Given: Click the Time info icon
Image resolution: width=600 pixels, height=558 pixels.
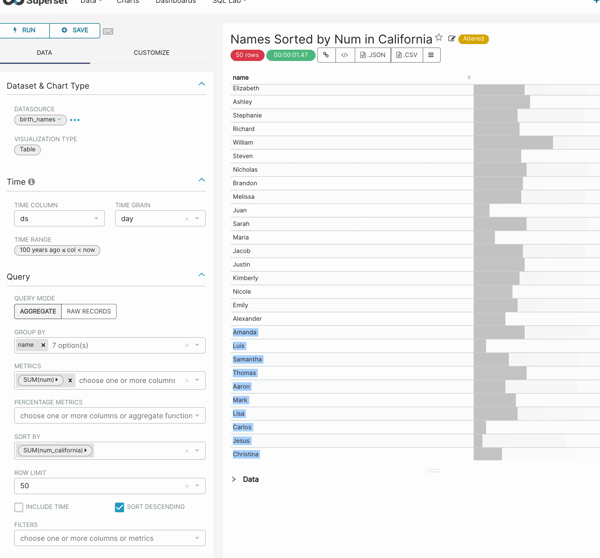Looking at the screenshot, I should (31, 182).
